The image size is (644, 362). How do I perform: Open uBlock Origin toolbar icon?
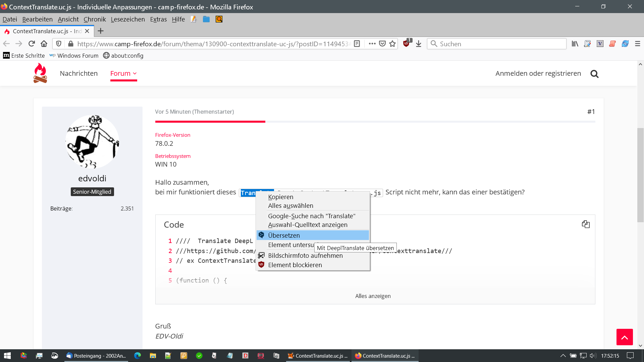click(x=406, y=44)
